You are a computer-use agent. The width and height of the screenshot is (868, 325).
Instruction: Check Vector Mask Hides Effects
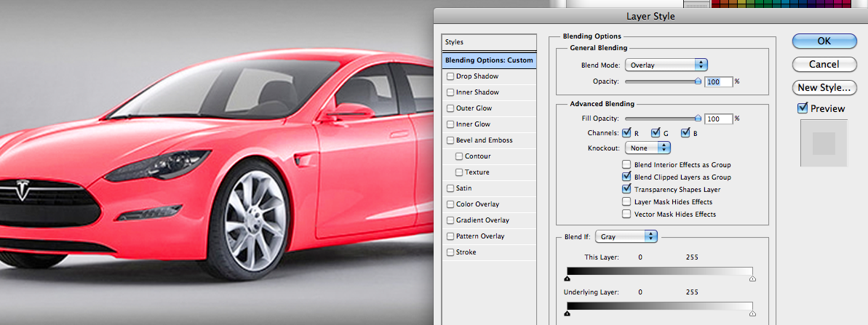click(x=626, y=214)
